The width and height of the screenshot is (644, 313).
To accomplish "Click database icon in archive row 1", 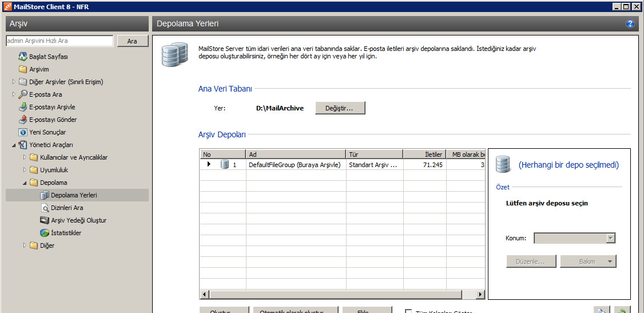I will (x=224, y=165).
